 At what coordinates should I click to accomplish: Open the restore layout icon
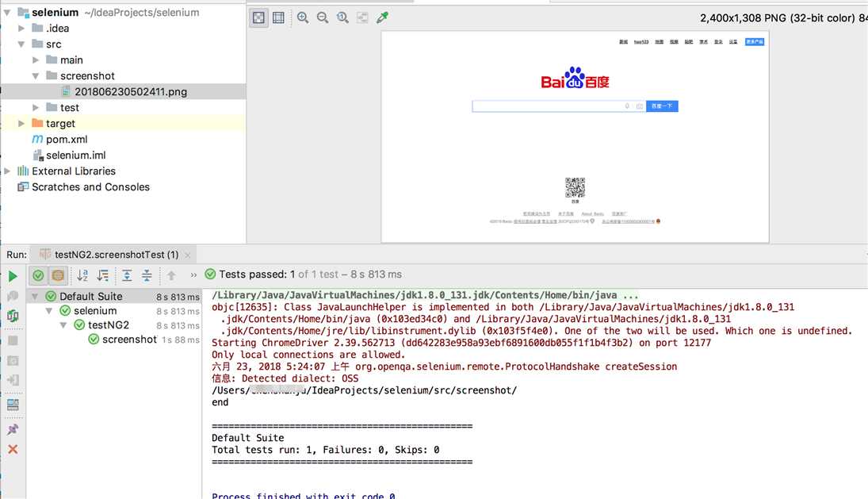click(x=13, y=405)
